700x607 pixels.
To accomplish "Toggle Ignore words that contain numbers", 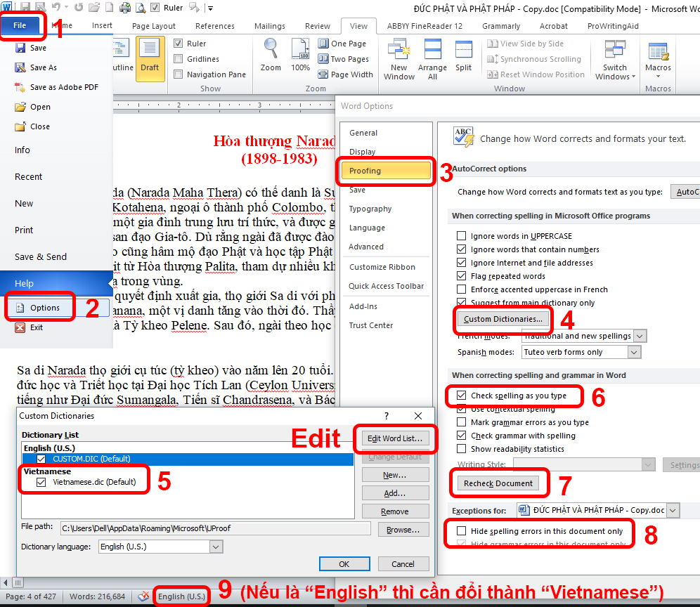I will (x=462, y=249).
